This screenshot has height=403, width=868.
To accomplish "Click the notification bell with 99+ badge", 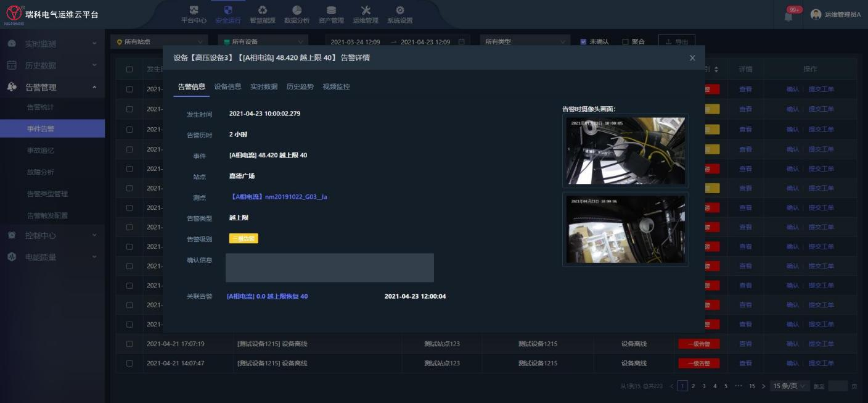I will [x=788, y=16].
